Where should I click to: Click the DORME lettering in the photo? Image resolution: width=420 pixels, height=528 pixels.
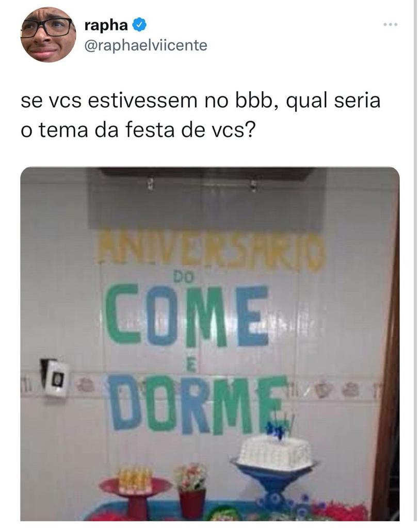pos(199,404)
